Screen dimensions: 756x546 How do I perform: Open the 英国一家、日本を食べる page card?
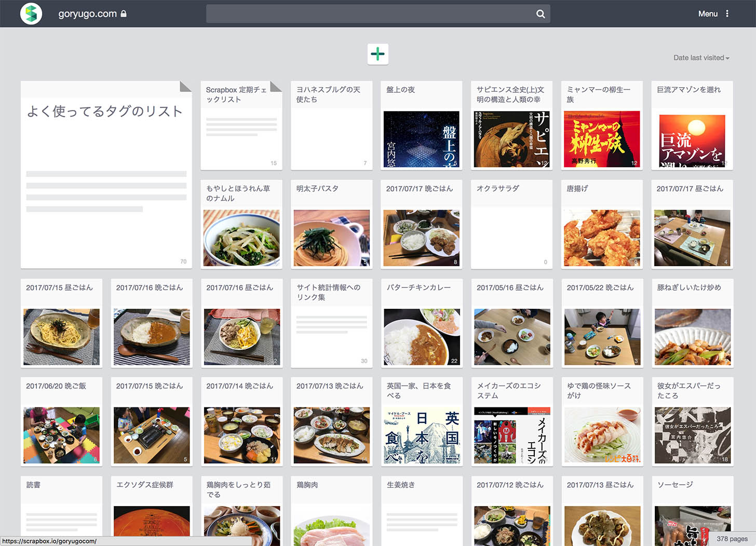coord(421,421)
